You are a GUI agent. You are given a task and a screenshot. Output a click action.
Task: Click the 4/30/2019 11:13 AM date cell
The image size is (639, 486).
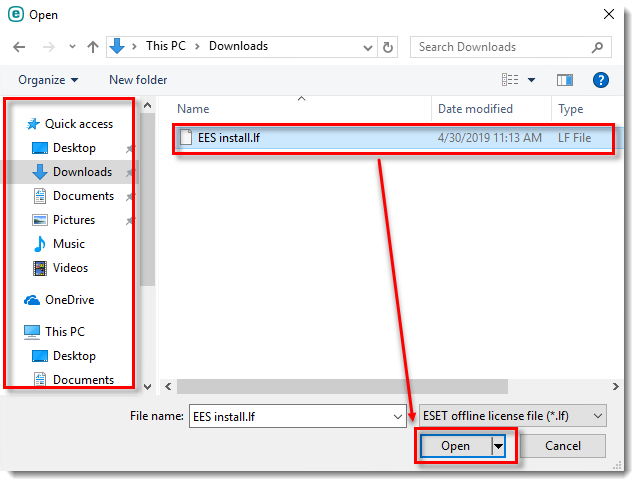pos(490,138)
